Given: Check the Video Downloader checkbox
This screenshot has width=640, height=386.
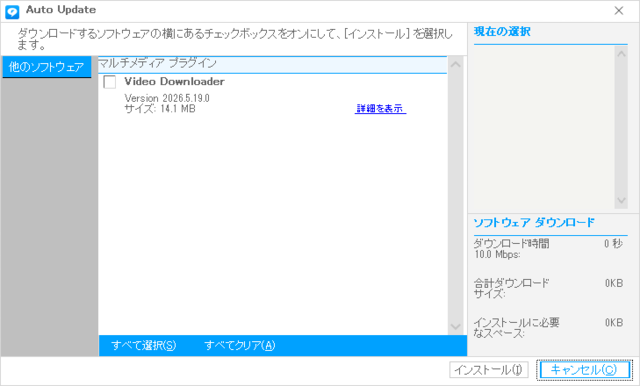Looking at the screenshot, I should click(x=109, y=82).
